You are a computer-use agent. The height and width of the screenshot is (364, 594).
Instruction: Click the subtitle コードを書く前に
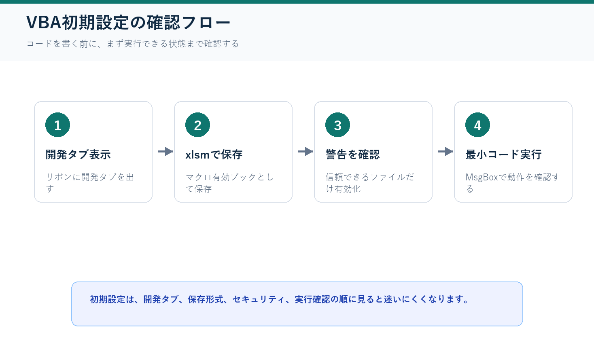point(132,44)
